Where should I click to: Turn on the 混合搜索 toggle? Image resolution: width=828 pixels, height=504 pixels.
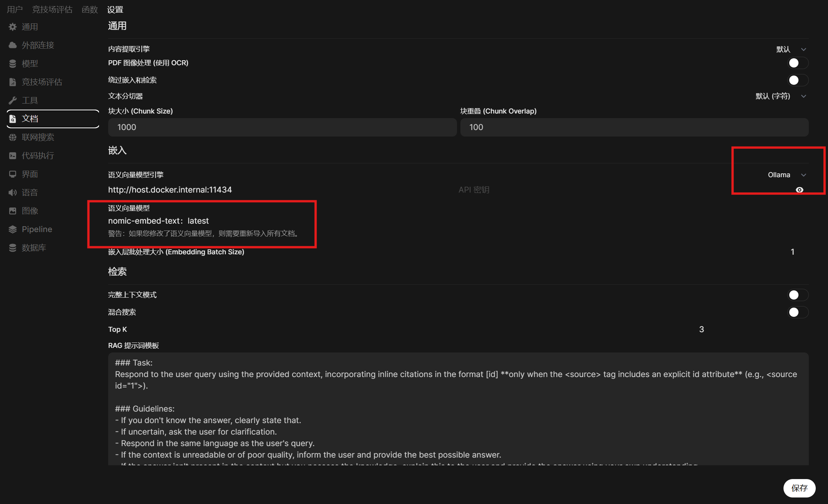tap(797, 312)
